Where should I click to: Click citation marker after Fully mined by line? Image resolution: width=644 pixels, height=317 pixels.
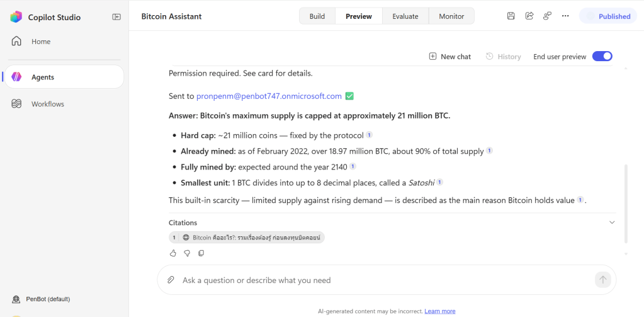353,166
